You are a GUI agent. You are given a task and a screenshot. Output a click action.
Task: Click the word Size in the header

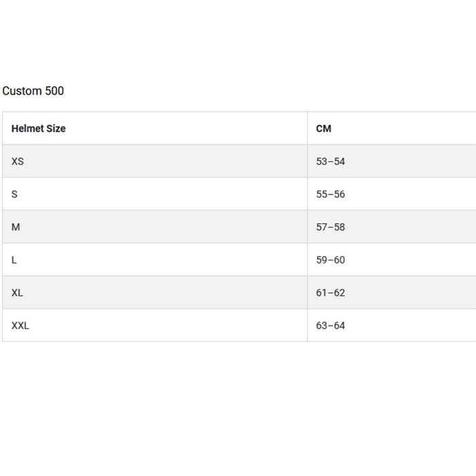[56, 129]
